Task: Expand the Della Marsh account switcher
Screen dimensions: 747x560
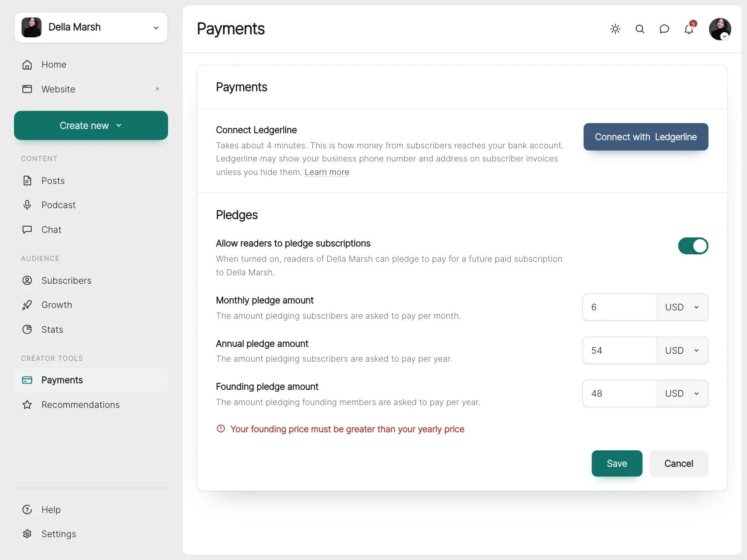Action: pyautogui.click(x=91, y=28)
